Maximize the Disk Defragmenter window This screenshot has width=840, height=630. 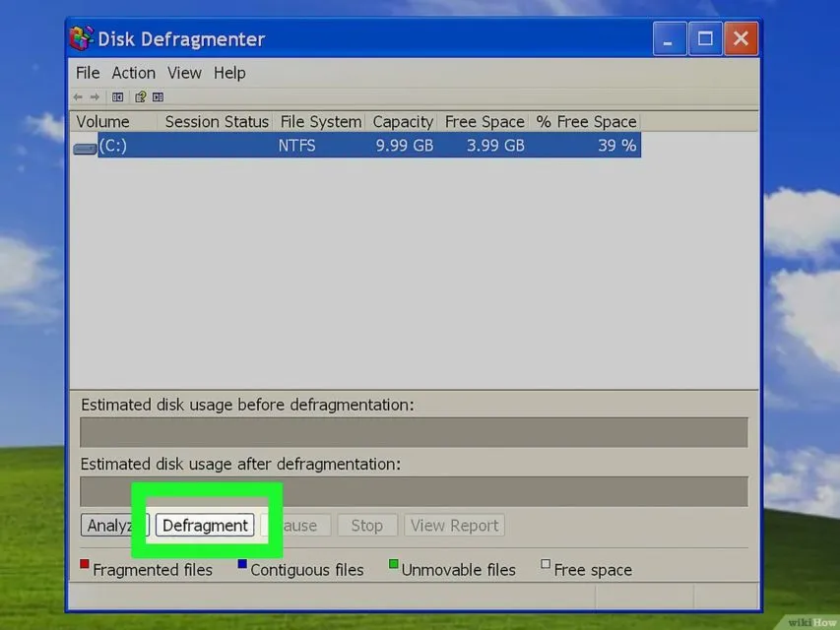tap(705, 38)
